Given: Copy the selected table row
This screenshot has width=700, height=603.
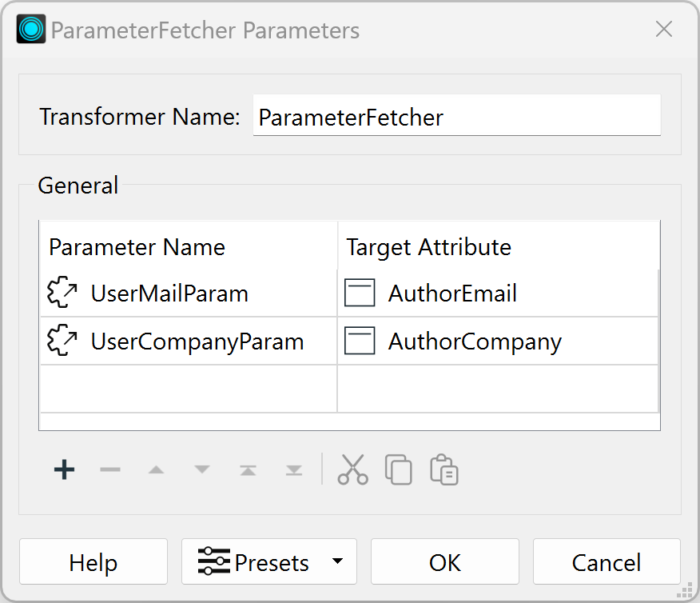Looking at the screenshot, I should (x=398, y=469).
